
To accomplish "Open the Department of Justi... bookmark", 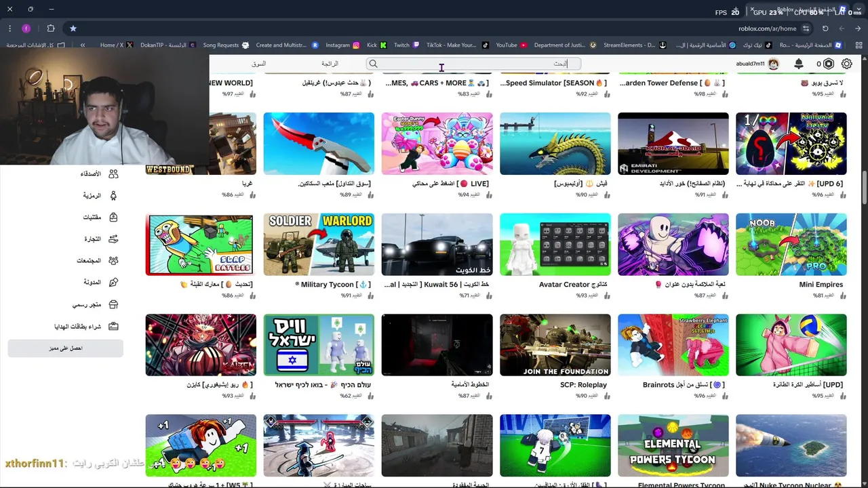I will tap(565, 45).
